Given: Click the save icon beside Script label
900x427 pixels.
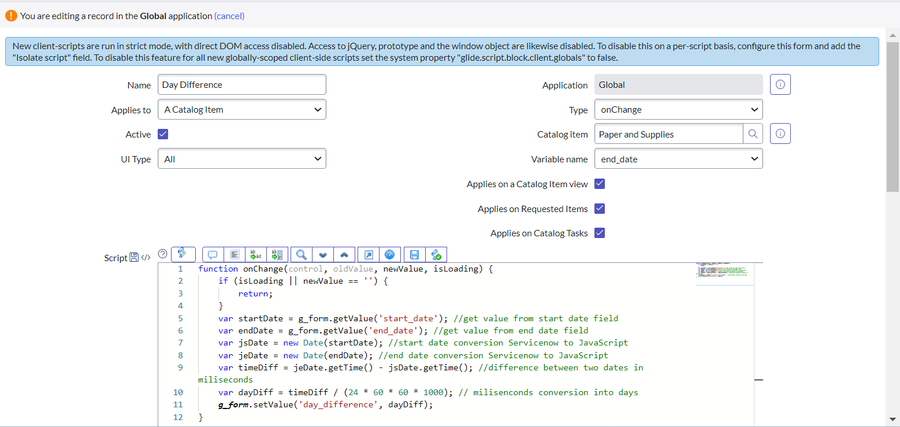Looking at the screenshot, I should coord(134,258).
